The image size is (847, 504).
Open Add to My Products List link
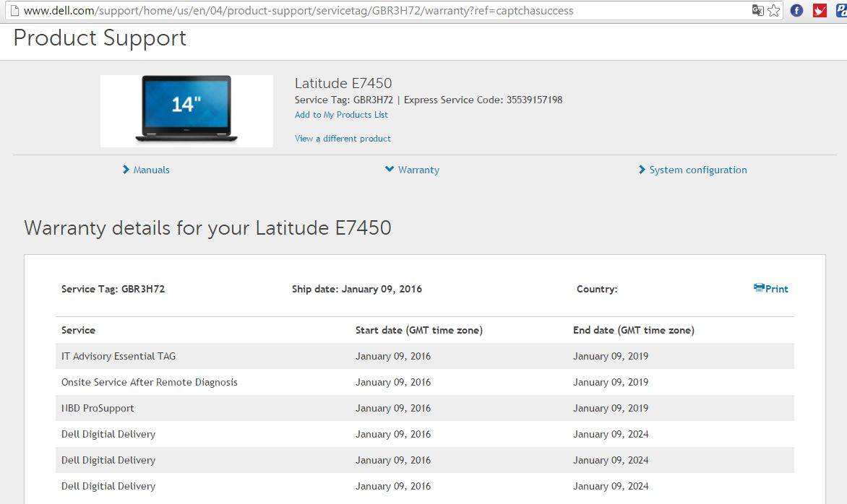(341, 115)
